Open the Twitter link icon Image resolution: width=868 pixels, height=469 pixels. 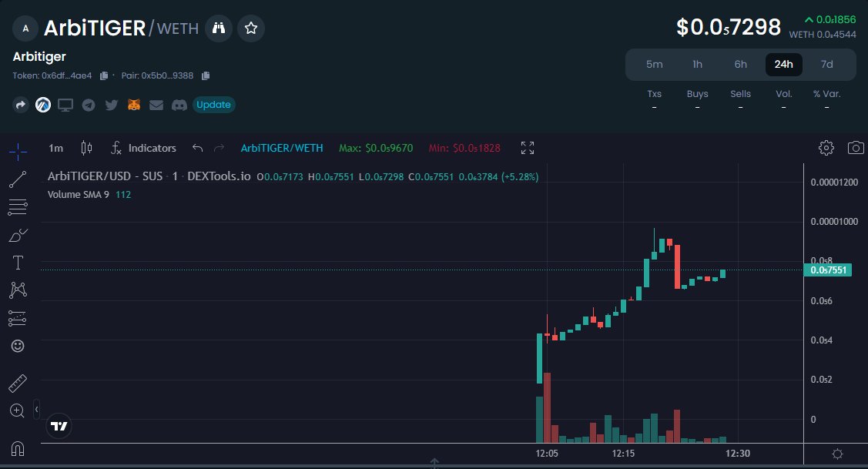coord(111,105)
